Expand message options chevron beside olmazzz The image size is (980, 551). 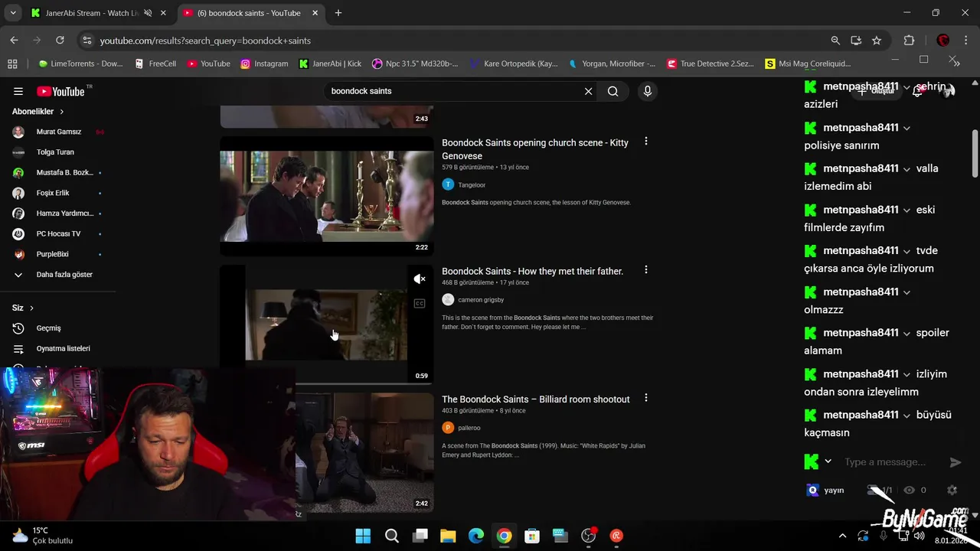(906, 292)
